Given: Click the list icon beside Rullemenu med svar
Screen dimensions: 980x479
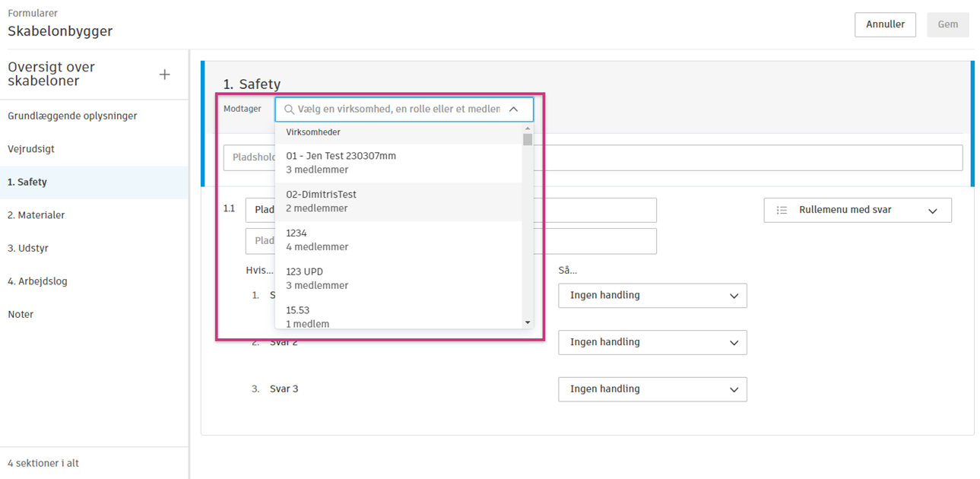Looking at the screenshot, I should (782, 211).
